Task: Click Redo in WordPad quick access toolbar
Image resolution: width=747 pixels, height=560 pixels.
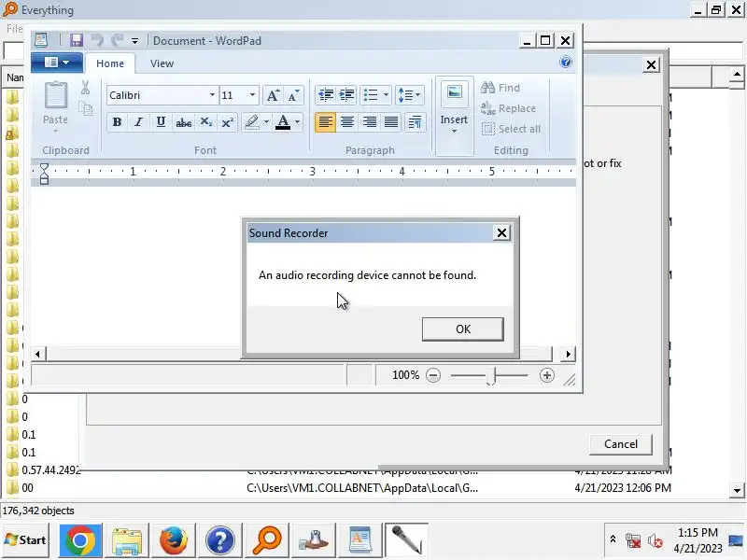Action: pos(118,40)
